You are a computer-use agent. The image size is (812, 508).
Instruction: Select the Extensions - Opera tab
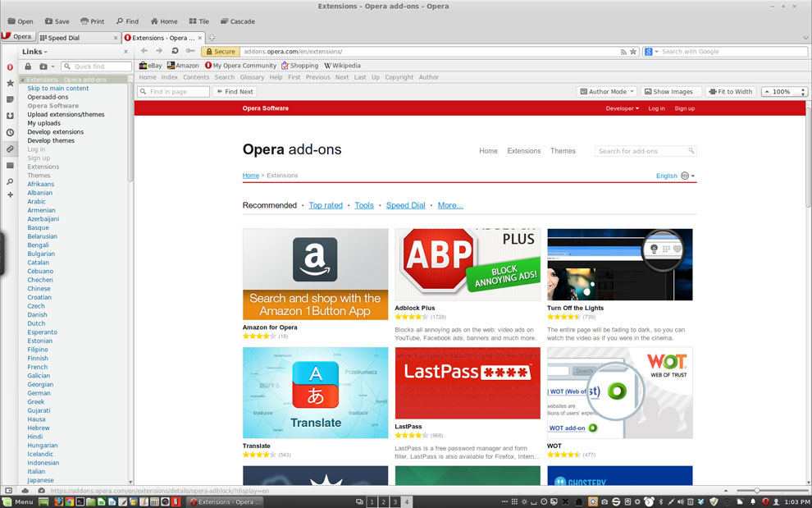[x=163, y=38]
